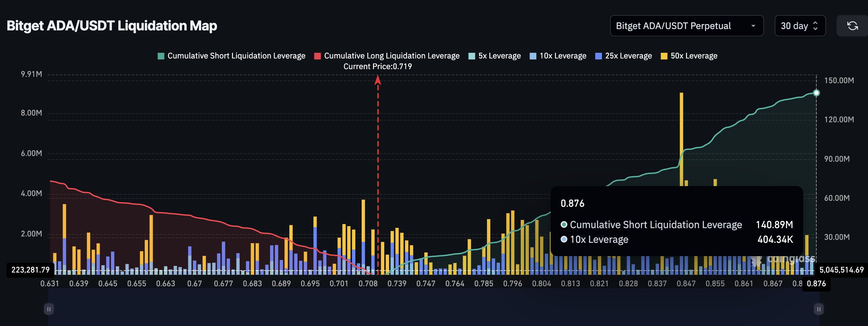Click the right pause handle on the range slider
This screenshot has height=326, width=868.
pos(819,308)
